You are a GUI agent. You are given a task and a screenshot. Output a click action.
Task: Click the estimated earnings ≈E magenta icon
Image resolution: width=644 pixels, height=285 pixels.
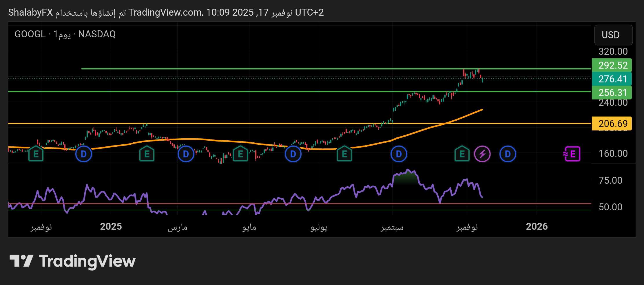[x=572, y=154]
